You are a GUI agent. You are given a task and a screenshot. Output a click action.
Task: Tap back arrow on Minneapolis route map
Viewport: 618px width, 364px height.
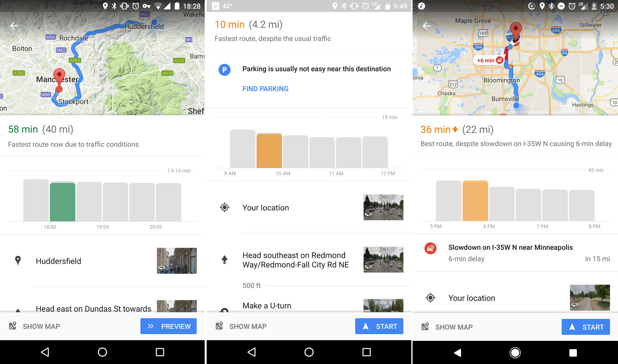pos(426,26)
